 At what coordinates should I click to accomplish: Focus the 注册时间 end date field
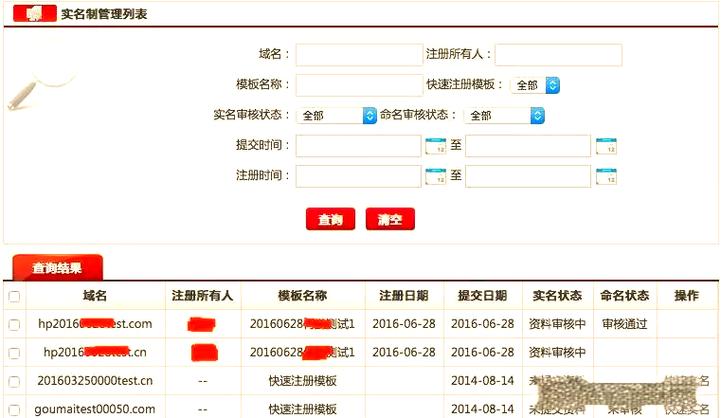point(528,176)
